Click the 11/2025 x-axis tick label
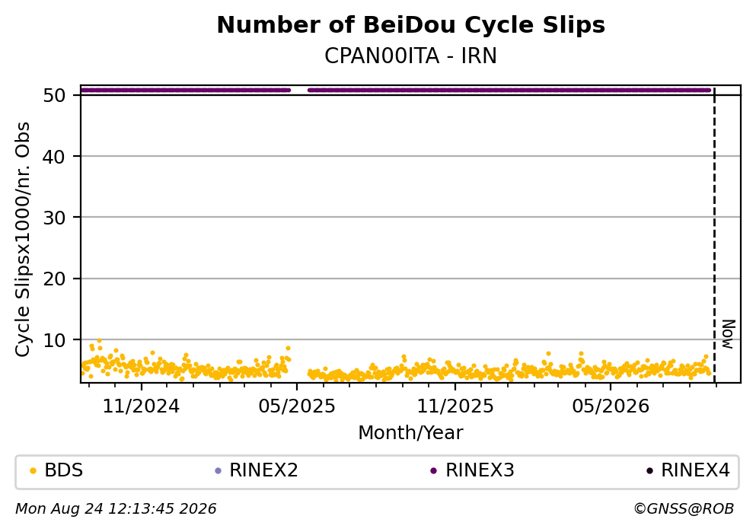Screen dimensions: 756x532 (x=455, y=406)
